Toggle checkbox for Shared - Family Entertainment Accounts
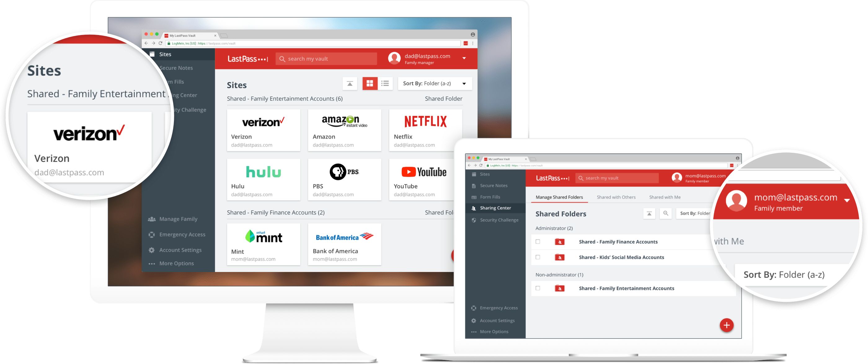868x364 pixels. tap(538, 288)
